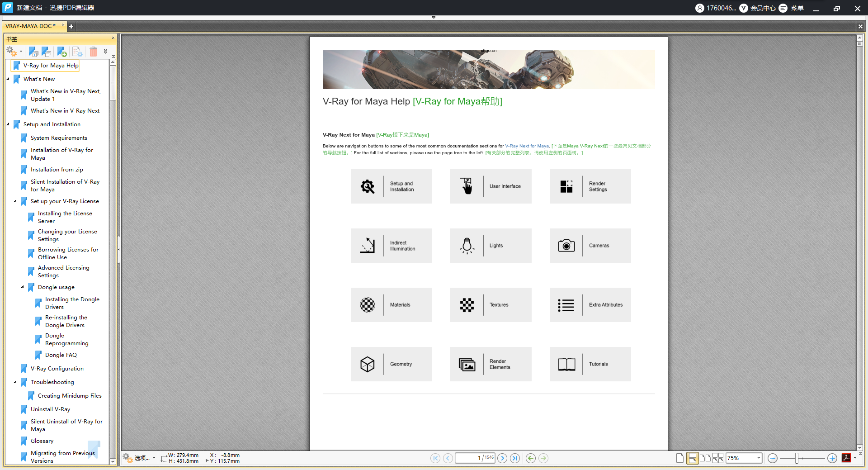Collapse all bookmarks icon
The image size is (868, 470).
pos(46,52)
